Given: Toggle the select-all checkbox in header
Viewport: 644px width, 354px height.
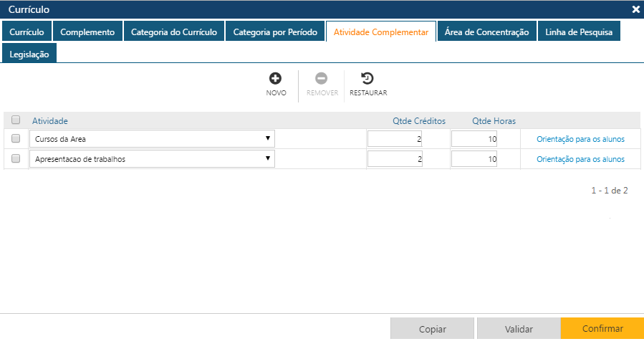Looking at the screenshot, I should [16, 120].
